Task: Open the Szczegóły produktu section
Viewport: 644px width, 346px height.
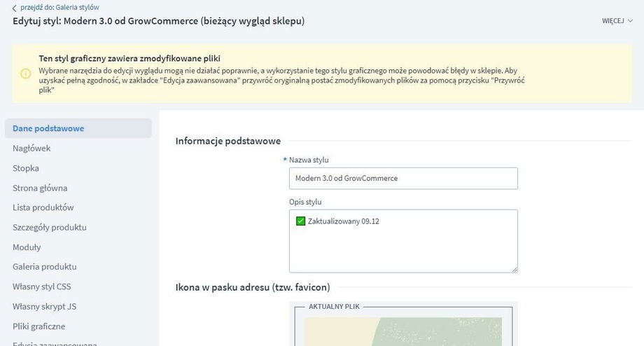Action: point(49,227)
